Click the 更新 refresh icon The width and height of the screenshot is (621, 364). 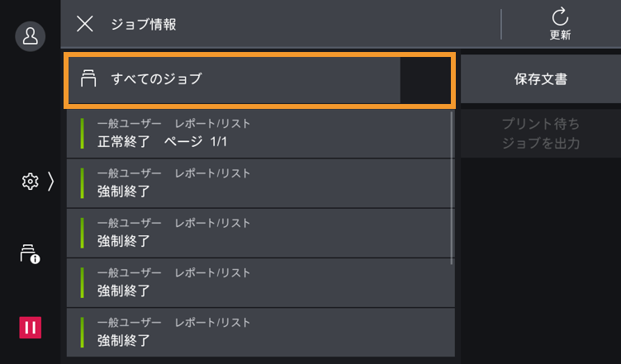click(x=560, y=17)
